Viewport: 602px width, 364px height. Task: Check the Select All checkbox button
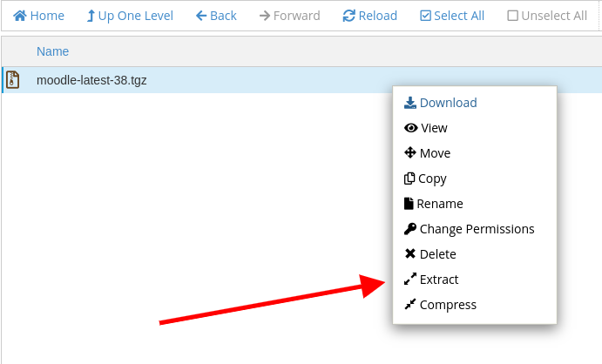[451, 16]
